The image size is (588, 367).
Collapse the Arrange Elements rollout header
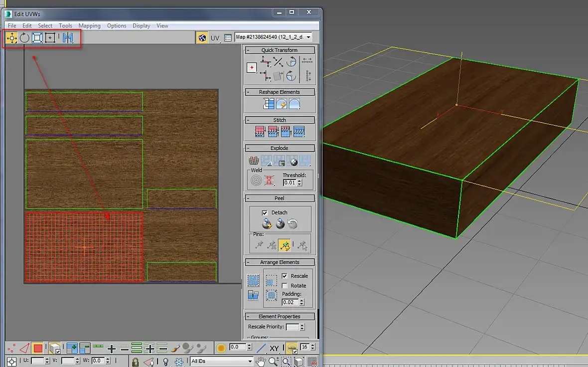pyautogui.click(x=279, y=262)
